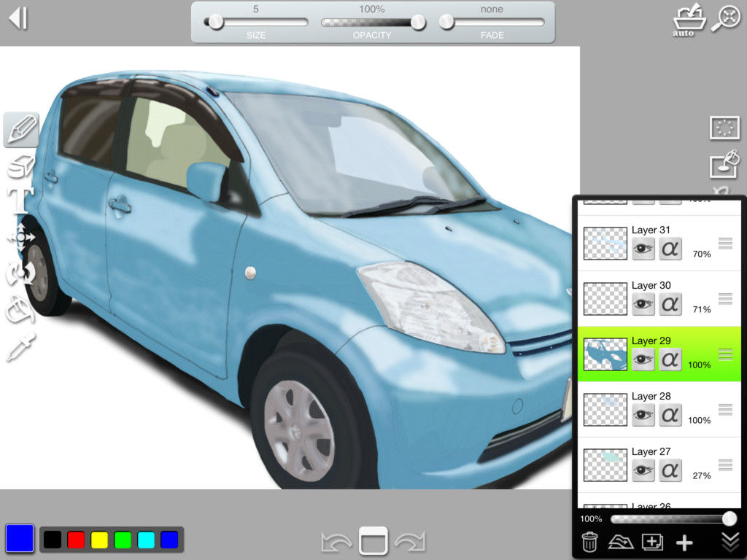Click the FADE slider
747x560 pixels.
[492, 22]
